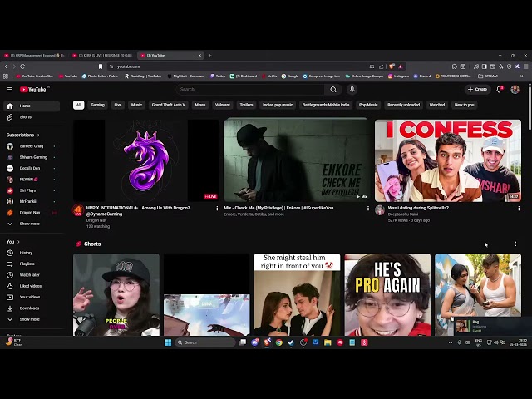Open Deepanshu Saini channel link
The height and width of the screenshot is (399, 532).
pyautogui.click(x=403, y=214)
